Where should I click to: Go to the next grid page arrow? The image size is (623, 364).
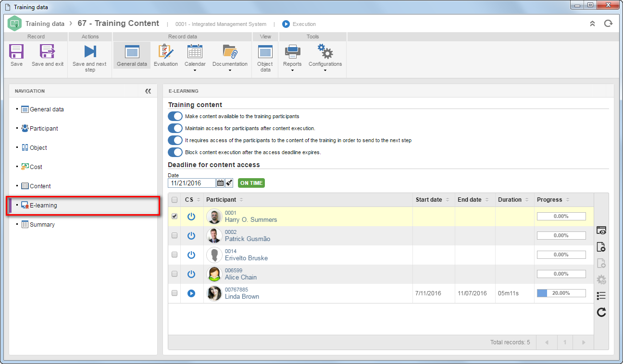coord(584,342)
